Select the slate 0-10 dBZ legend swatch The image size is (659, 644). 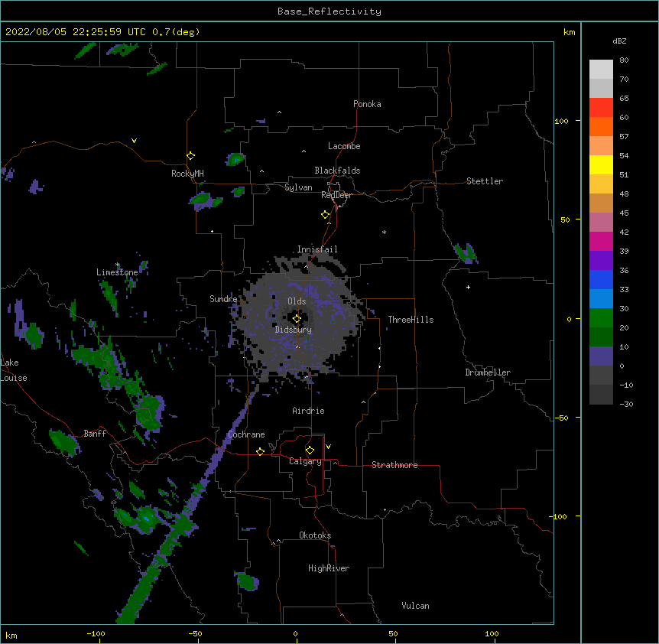601,356
